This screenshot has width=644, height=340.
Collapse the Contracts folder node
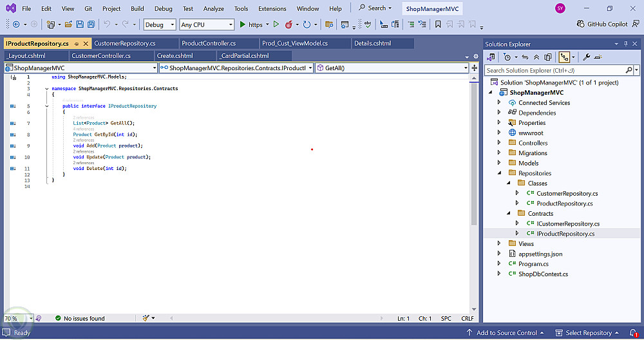509,213
